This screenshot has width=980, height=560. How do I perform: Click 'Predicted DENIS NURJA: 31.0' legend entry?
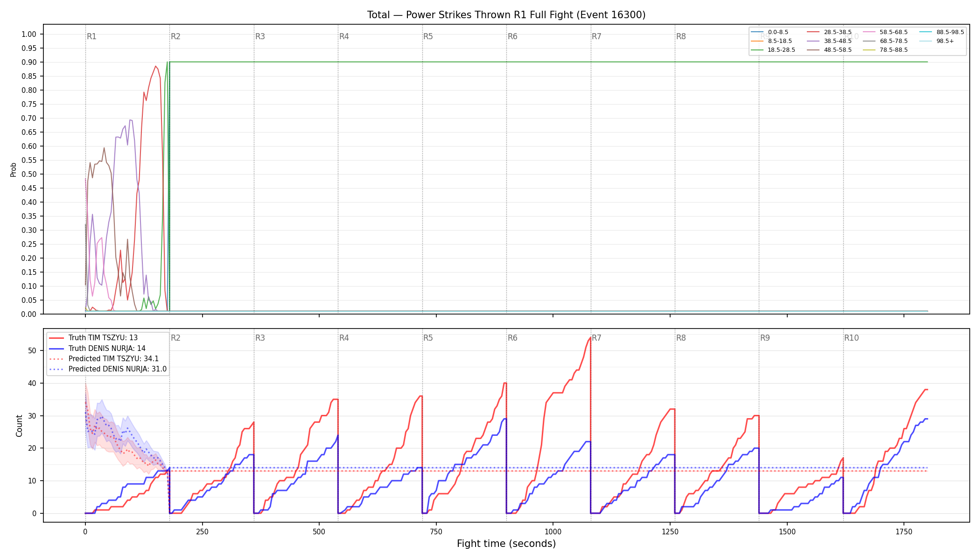point(107,369)
